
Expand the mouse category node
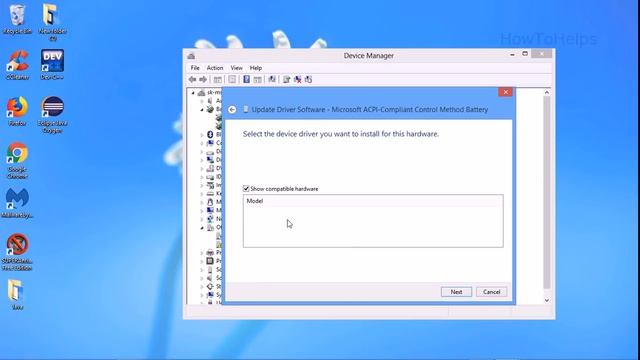(x=202, y=202)
